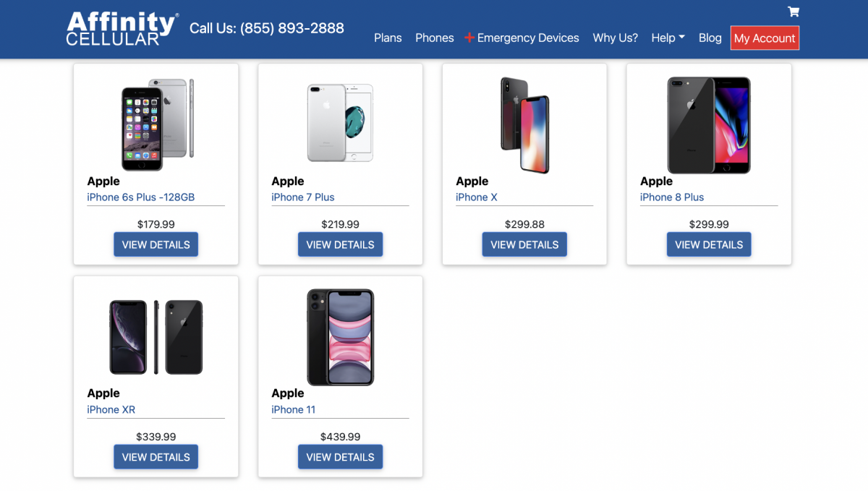Expand the Help dropdown menu
The image size is (868, 491).
[x=668, y=38]
